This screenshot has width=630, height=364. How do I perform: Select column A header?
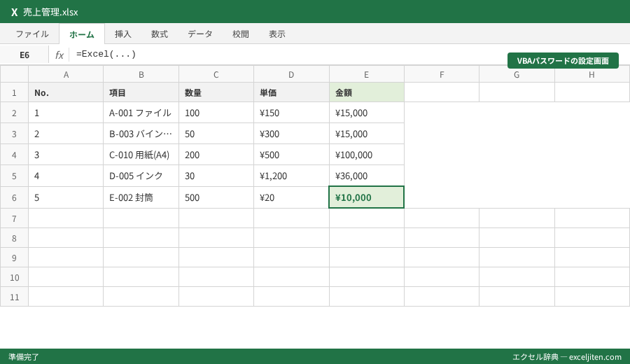(66, 75)
